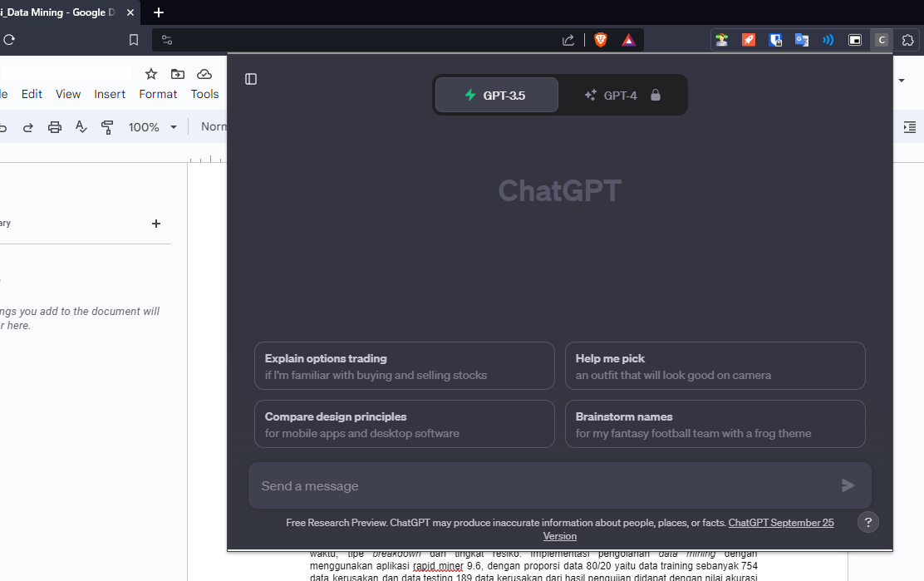
Task: Close the Data Mining Google Docs tab
Action: pos(130,12)
